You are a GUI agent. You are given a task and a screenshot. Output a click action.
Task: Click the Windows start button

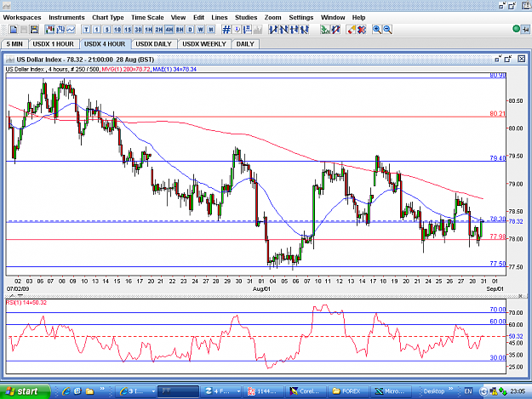click(x=25, y=391)
